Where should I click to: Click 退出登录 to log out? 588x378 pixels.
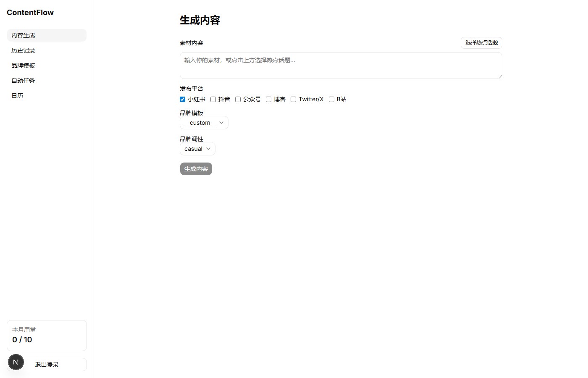pyautogui.click(x=46, y=365)
